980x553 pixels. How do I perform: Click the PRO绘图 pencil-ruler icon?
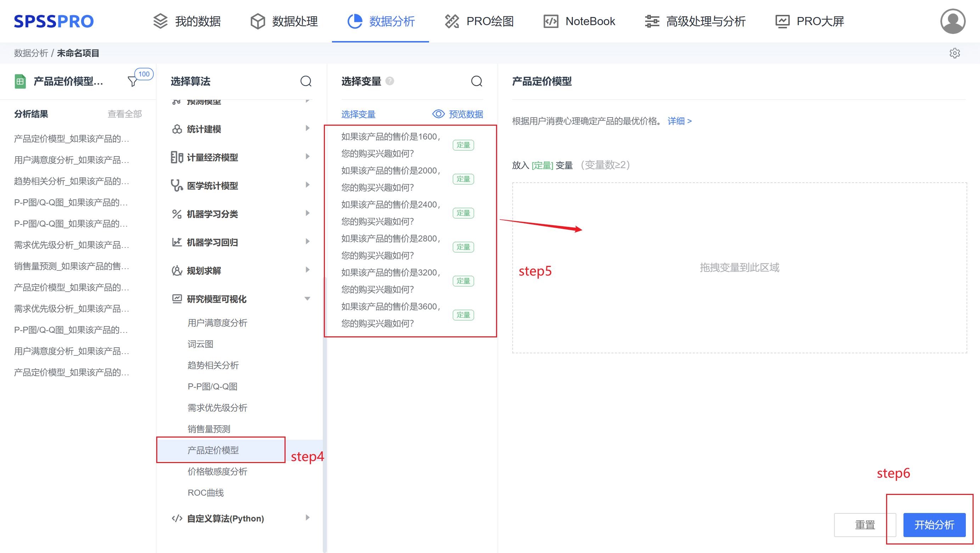(x=452, y=21)
